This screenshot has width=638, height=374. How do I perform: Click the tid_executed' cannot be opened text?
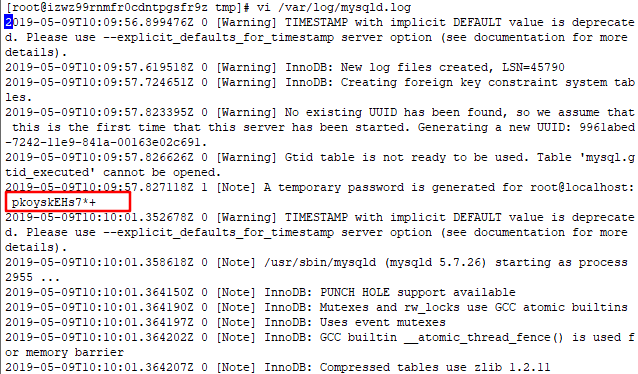coord(113,173)
